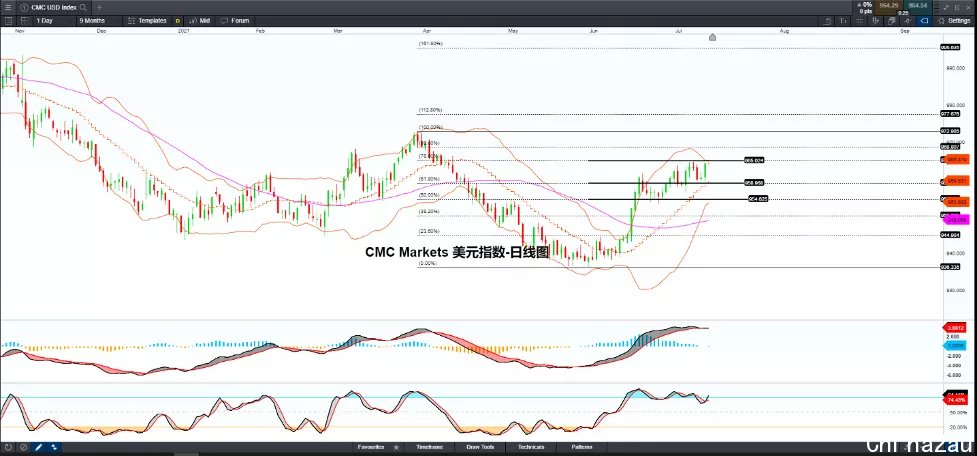
Task: Click the teal buy price 964.54
Action: (918, 7)
